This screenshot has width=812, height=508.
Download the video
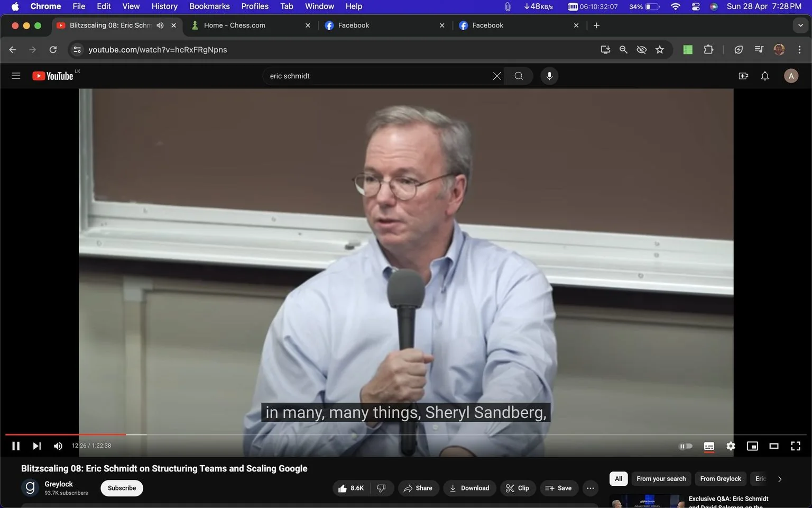(469, 488)
